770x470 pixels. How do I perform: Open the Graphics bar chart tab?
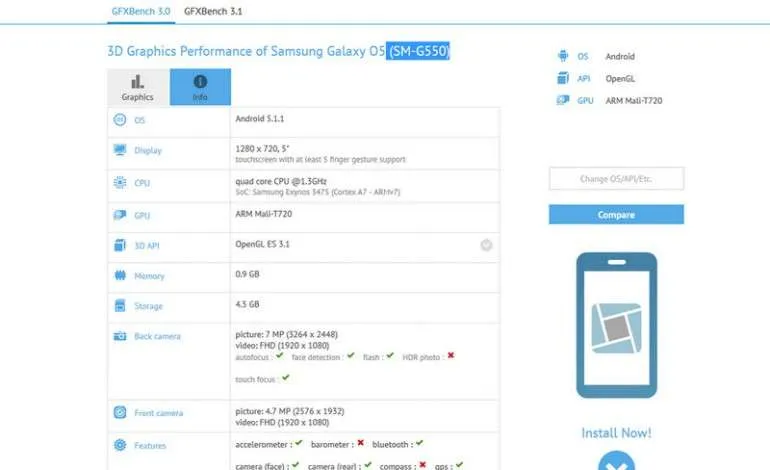pyautogui.click(x=138, y=87)
